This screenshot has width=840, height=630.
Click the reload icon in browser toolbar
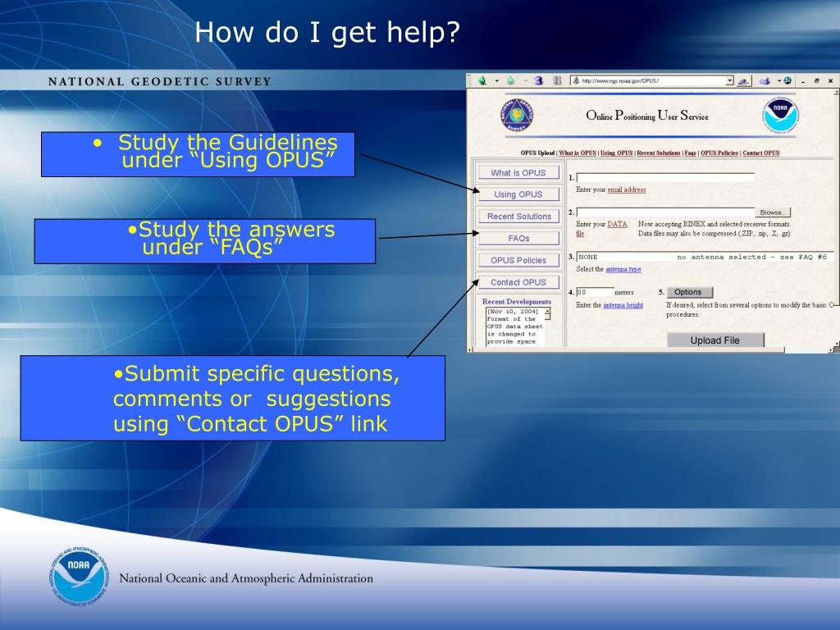click(538, 80)
